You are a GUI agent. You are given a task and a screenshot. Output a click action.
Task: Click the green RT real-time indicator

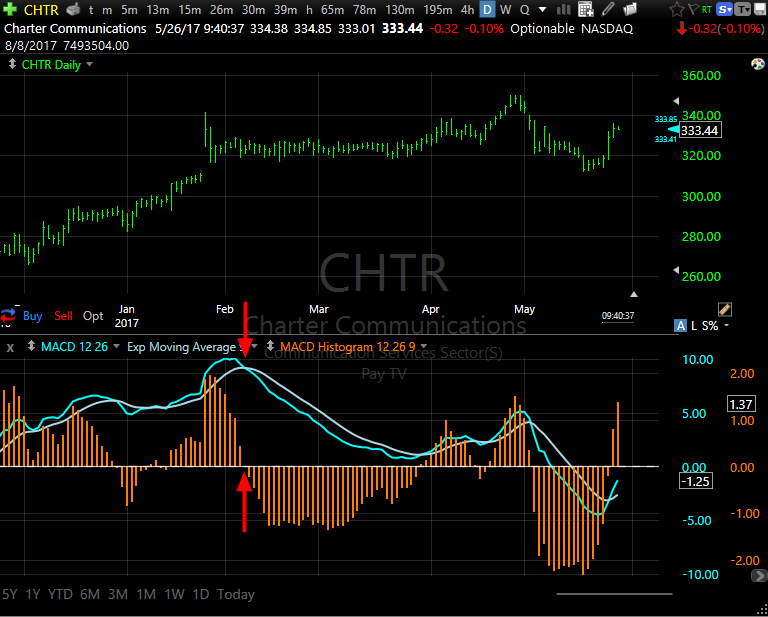(x=707, y=9)
